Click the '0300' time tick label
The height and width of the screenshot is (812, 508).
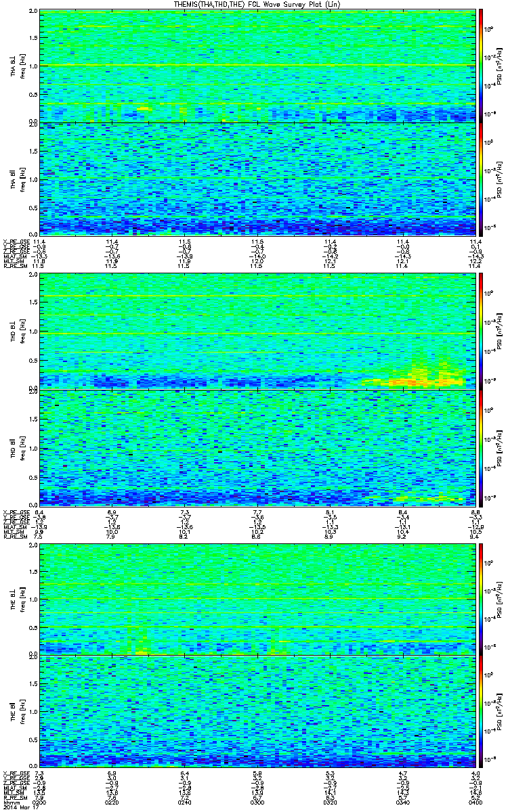[257, 802]
